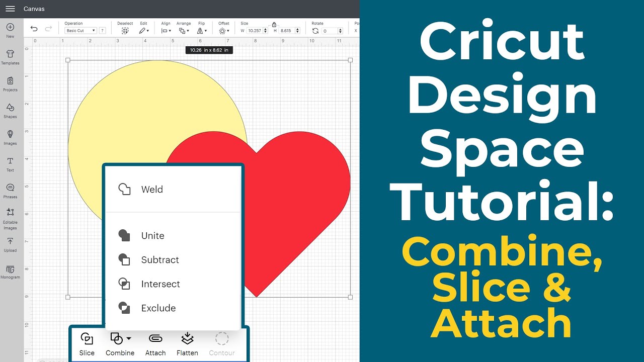Click the width value field
The image size is (644, 362).
click(255, 31)
